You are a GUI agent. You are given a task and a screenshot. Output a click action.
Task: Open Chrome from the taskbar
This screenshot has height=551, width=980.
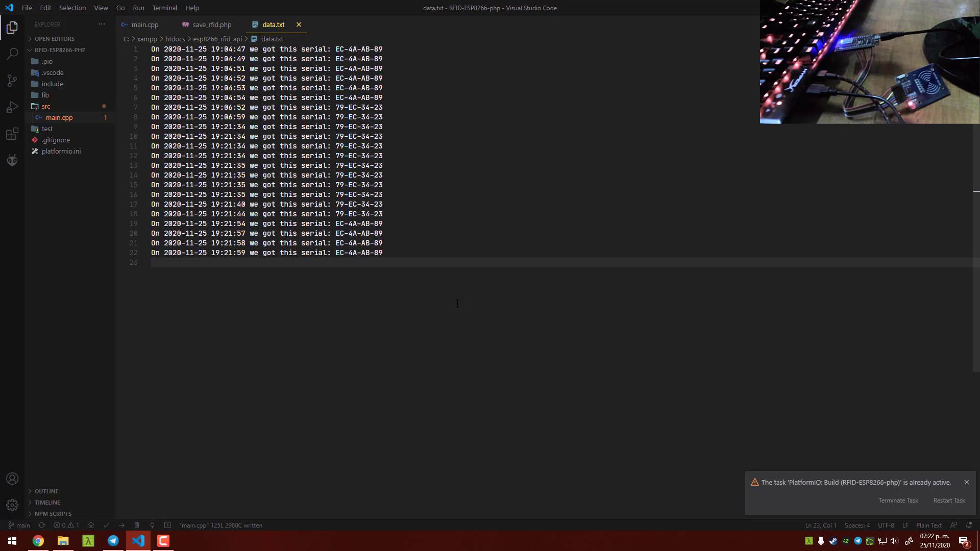pyautogui.click(x=38, y=541)
